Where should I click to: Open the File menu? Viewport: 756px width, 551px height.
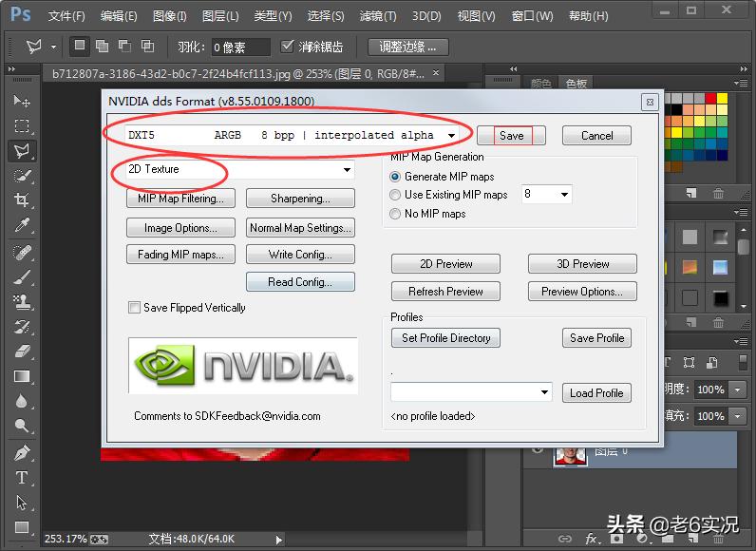[66, 16]
